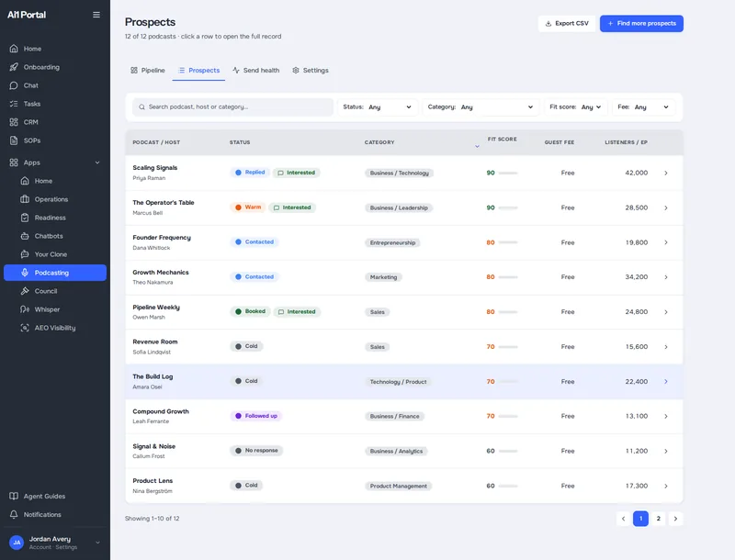
Task: Click the search magnifier icon
Action: click(141, 107)
